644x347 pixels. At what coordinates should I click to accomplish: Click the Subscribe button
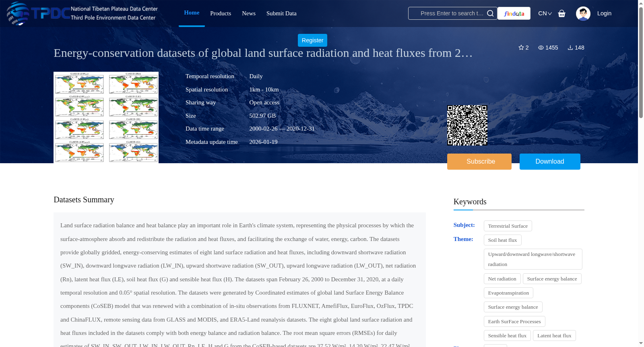pos(479,162)
